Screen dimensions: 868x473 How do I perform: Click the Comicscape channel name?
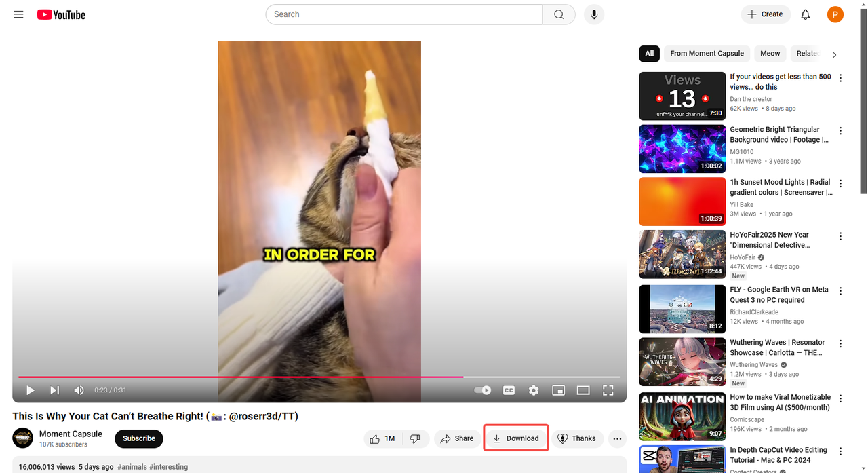748,419
